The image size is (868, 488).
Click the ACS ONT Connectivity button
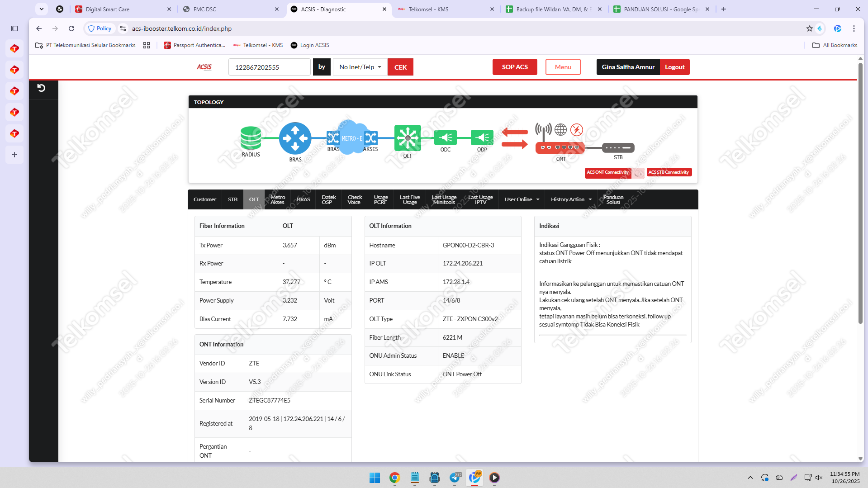[x=608, y=172]
